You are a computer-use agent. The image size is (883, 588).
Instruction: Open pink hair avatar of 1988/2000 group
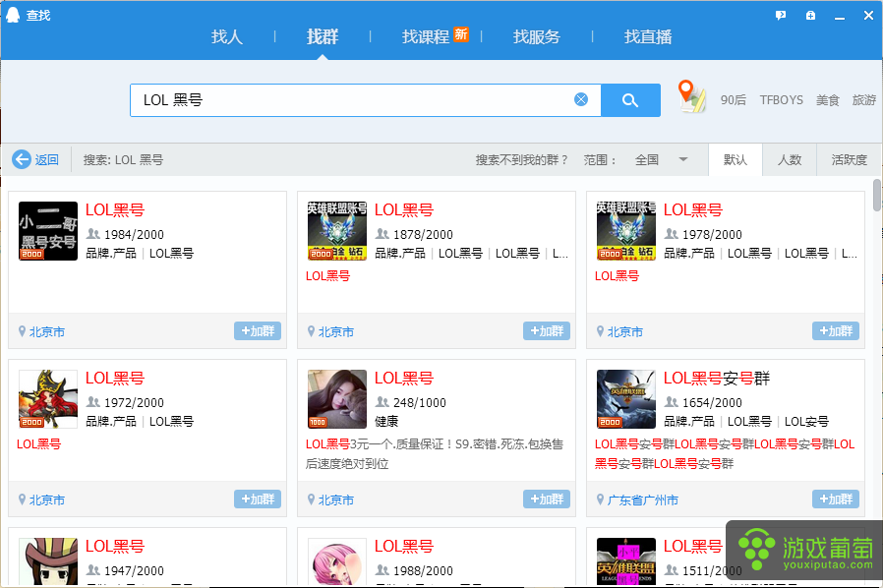tap(336, 561)
